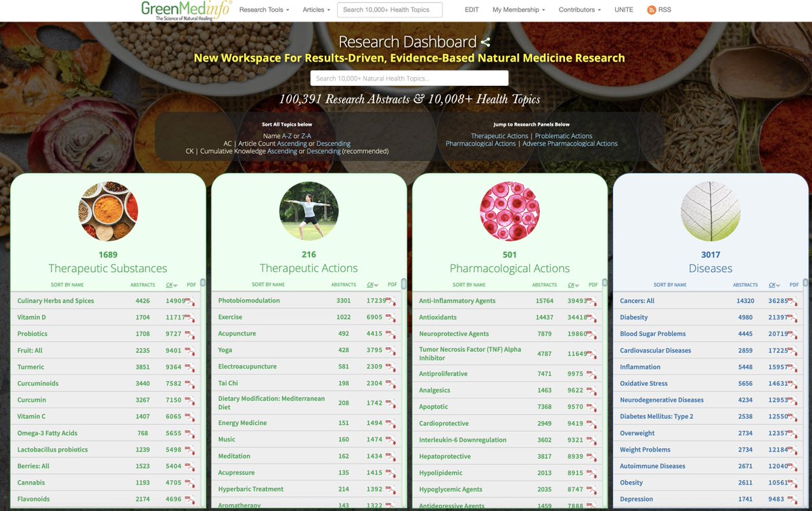Click the share icon beside Research Dashboard
812x511 pixels.
pos(485,42)
